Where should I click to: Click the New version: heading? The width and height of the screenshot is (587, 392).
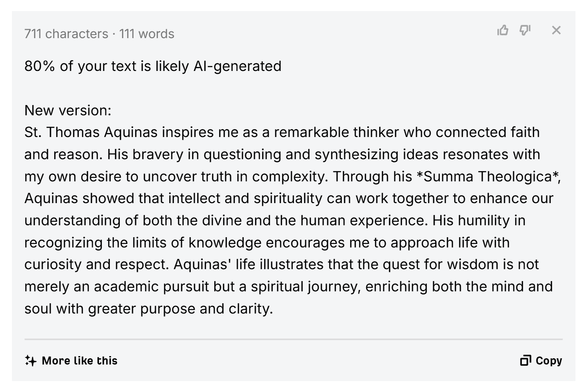[68, 110]
